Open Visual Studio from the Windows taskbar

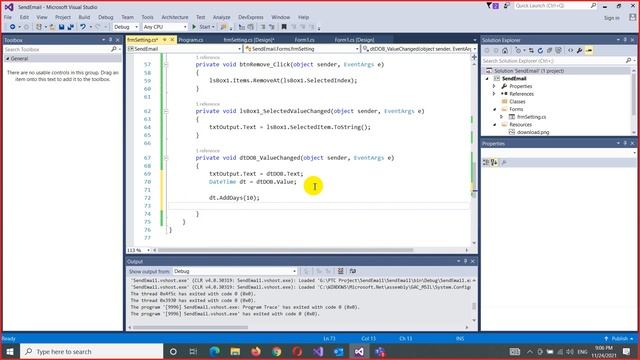[359, 351]
